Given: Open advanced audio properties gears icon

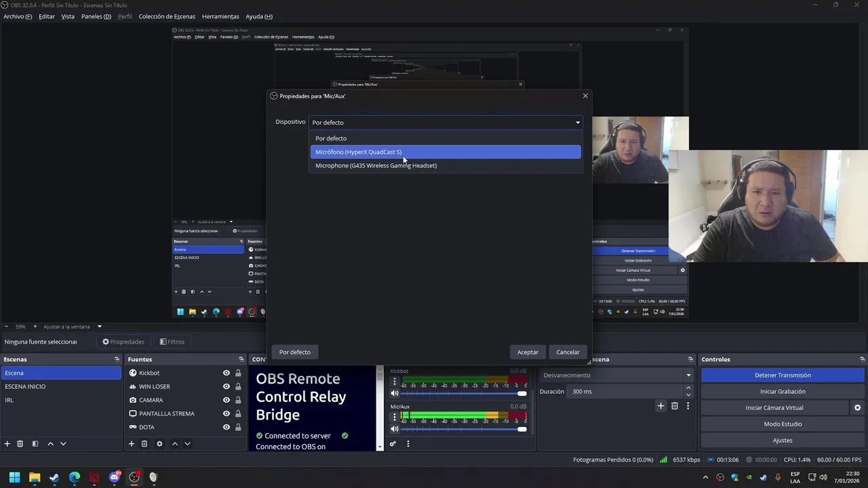Looking at the screenshot, I should [393, 444].
